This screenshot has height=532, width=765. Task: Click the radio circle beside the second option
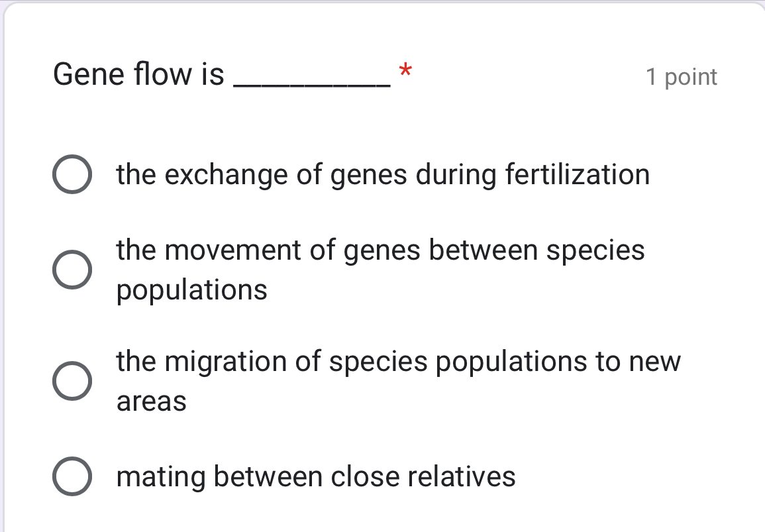coord(72,269)
